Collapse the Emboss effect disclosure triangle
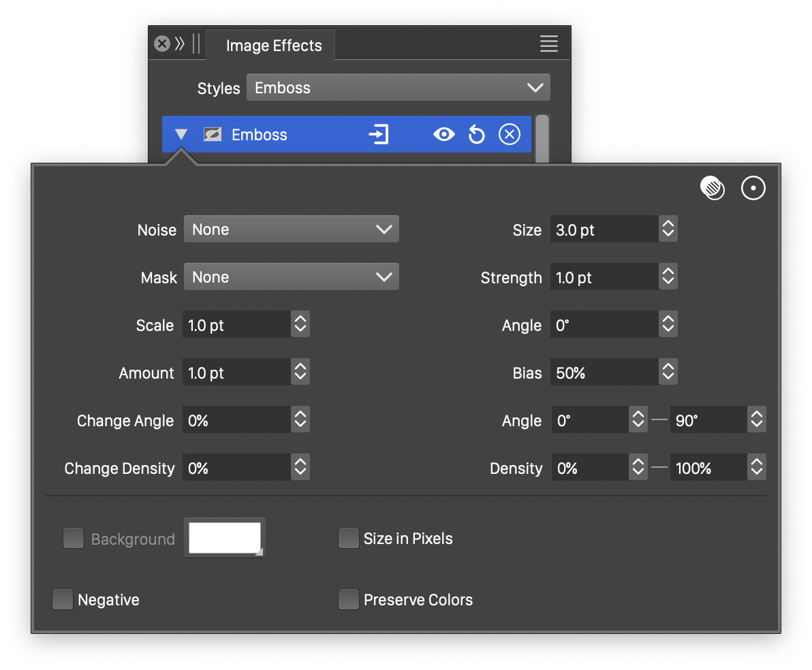The height and width of the screenshot is (670, 812). [x=181, y=135]
